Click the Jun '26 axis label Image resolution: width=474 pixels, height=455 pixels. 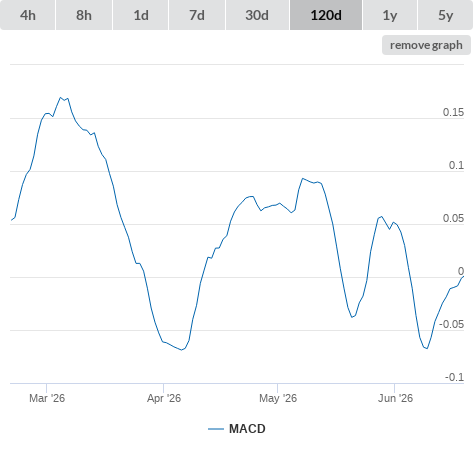[395, 398]
